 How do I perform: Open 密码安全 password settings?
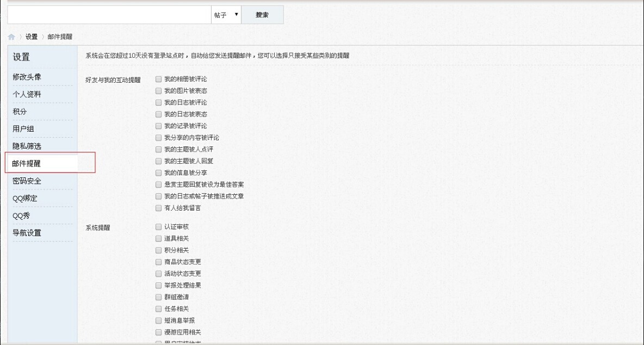coord(28,181)
